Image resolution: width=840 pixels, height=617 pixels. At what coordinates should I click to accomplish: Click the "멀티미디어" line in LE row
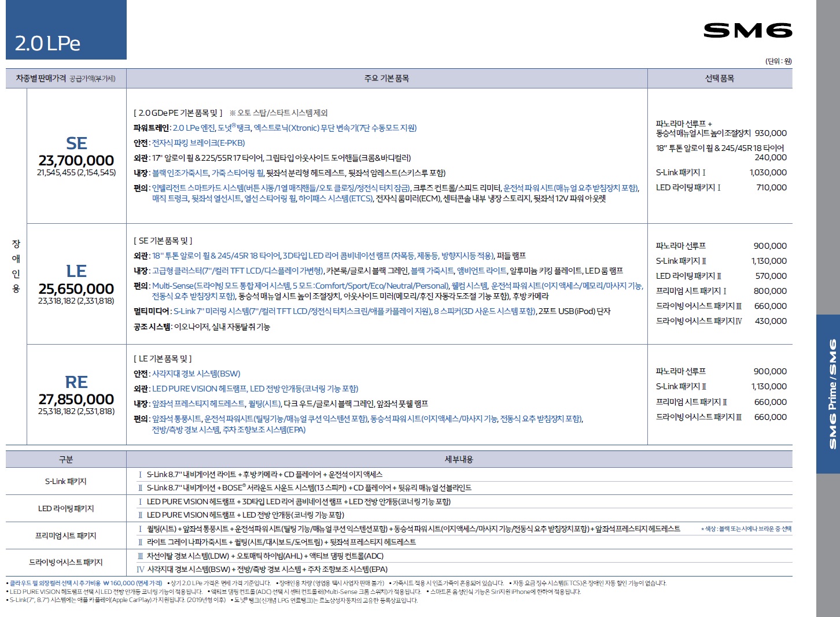[372, 311]
